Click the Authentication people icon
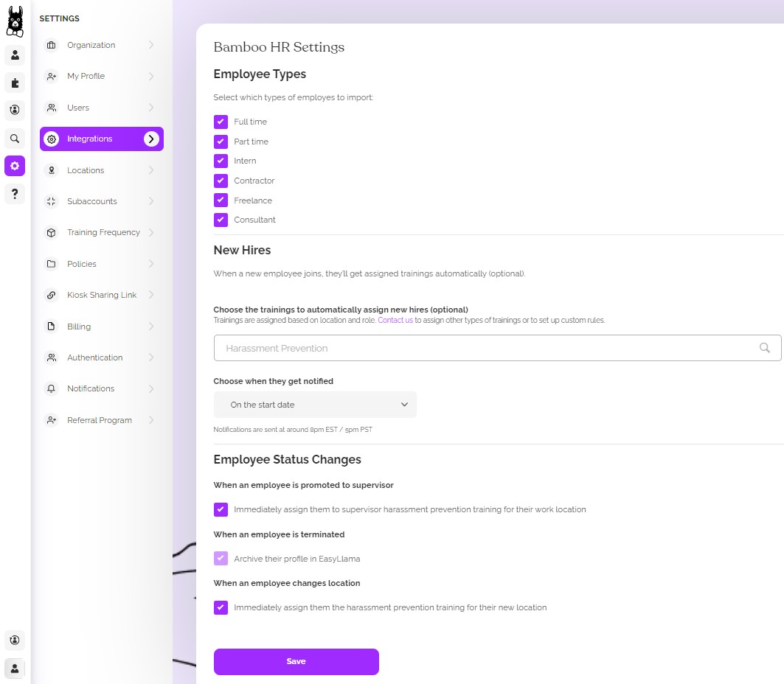 [x=52, y=357]
